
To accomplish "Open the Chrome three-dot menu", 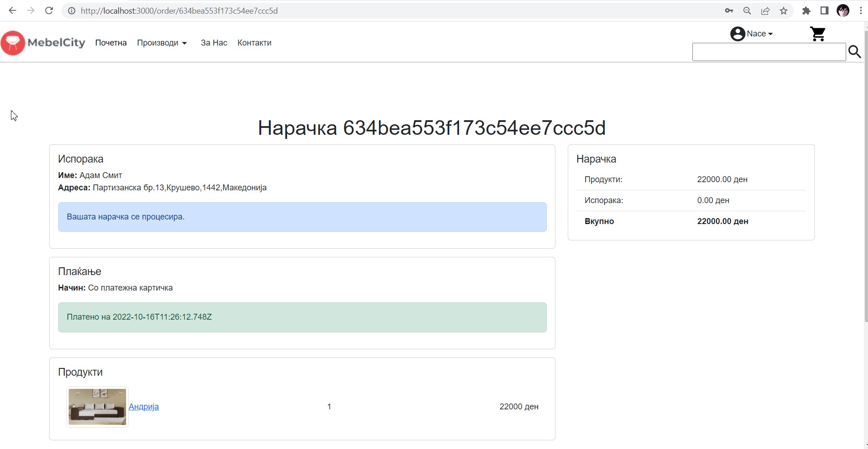I will 861,10.
